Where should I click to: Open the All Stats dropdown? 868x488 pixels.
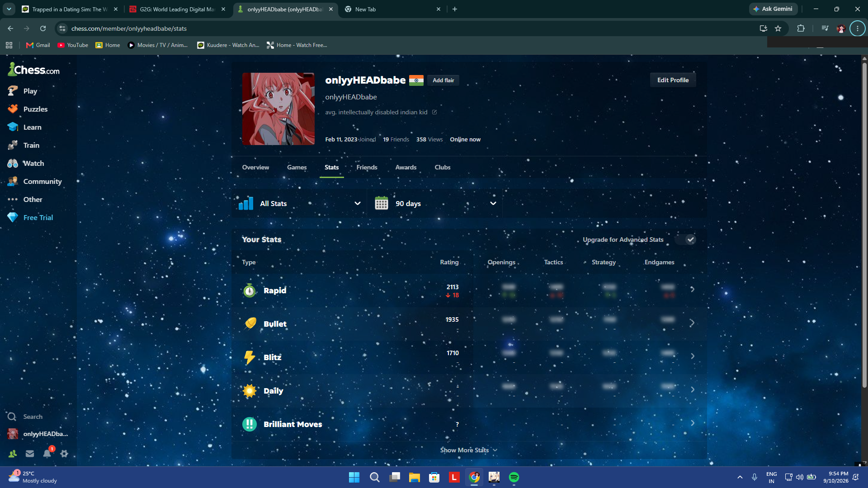point(300,203)
